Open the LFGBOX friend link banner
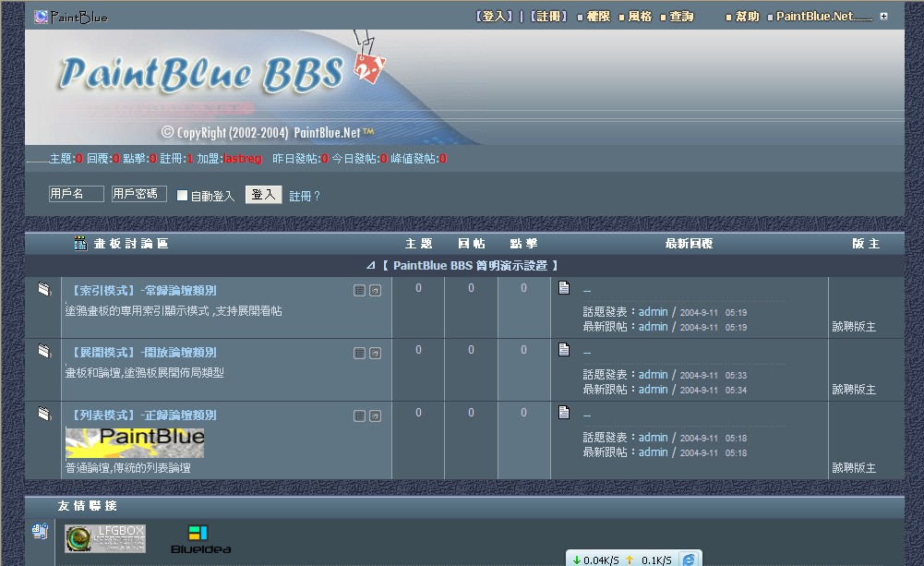924x566 pixels. (x=105, y=538)
